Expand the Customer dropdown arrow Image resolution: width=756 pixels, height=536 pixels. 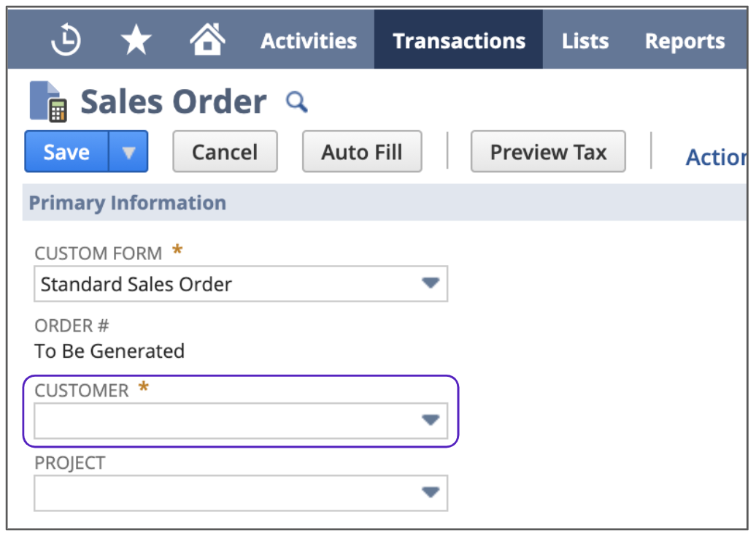tap(431, 420)
